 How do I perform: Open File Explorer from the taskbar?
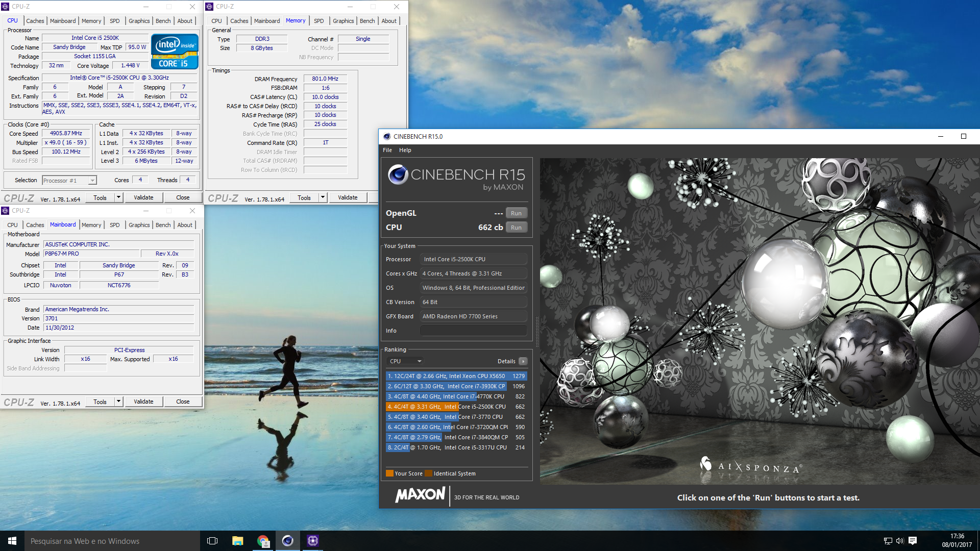tap(237, 541)
